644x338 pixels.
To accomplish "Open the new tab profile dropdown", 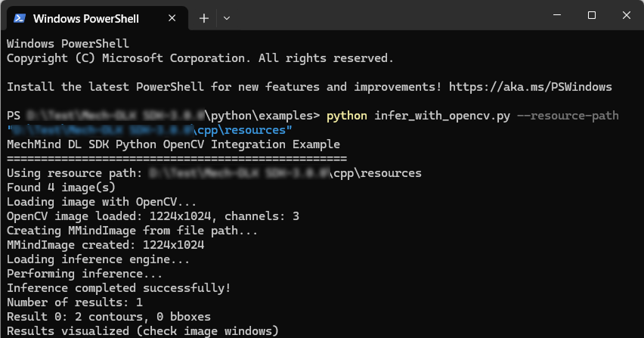I will 226,18.
